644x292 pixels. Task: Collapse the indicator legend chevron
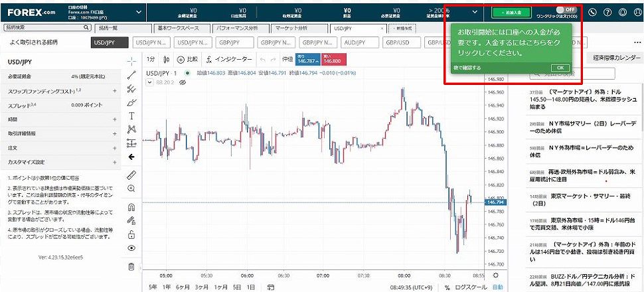149,82
